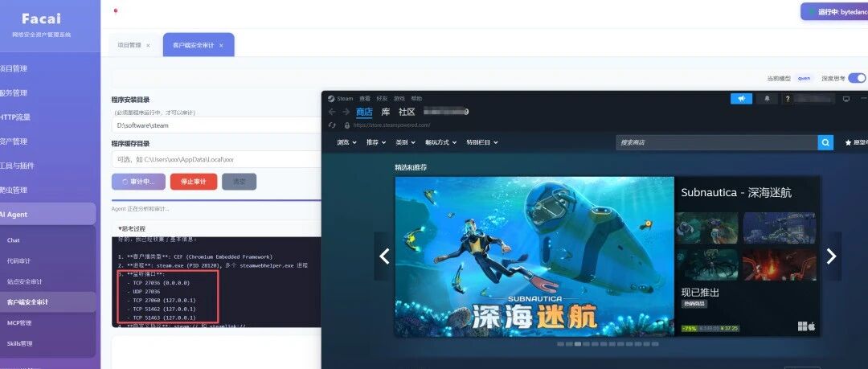This screenshot has height=369, width=868.
Task: Select 客户端安全审计 in the sidebar
Action: 47,302
